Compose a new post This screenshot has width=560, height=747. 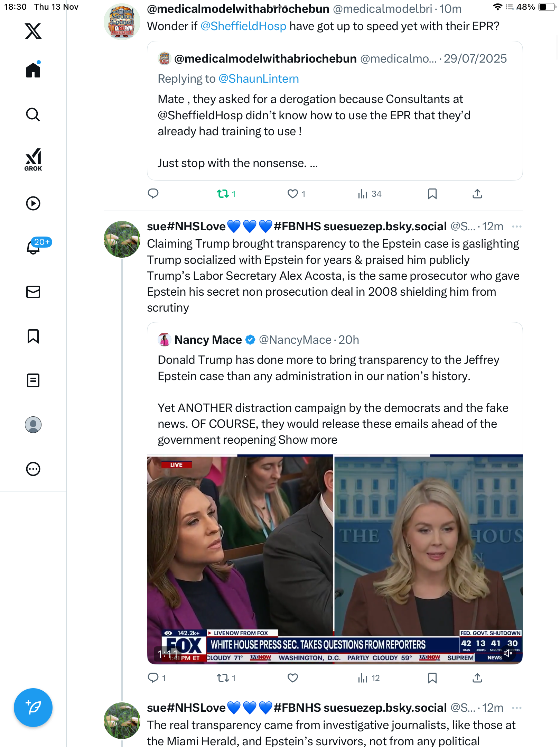[33, 708]
